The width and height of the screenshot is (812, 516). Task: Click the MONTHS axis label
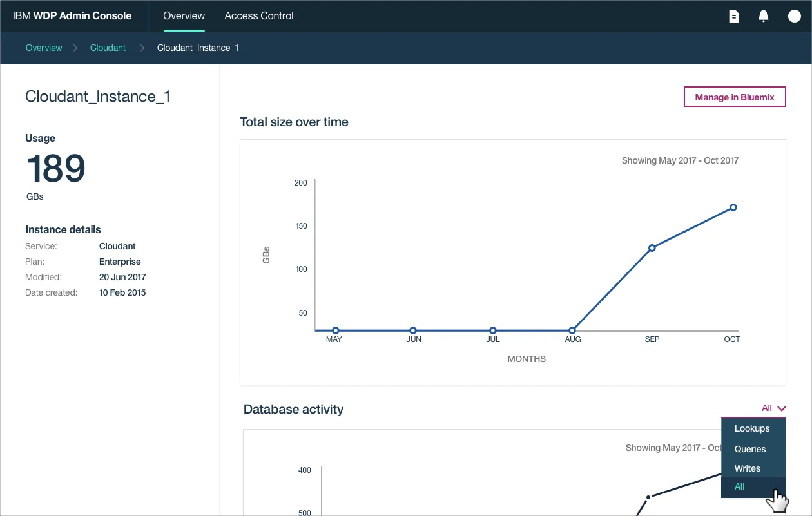(527, 359)
